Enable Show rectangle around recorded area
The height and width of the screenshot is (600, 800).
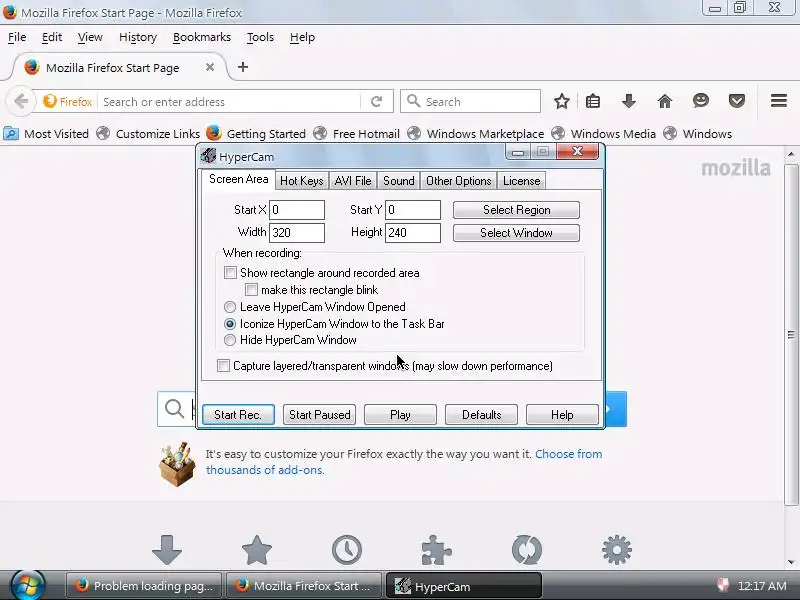click(230, 272)
